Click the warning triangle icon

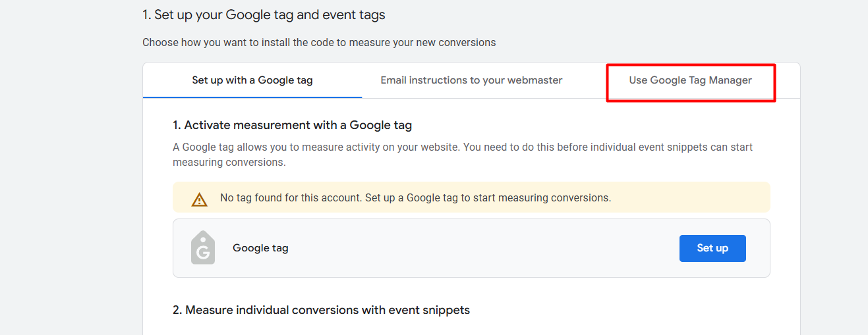199,199
